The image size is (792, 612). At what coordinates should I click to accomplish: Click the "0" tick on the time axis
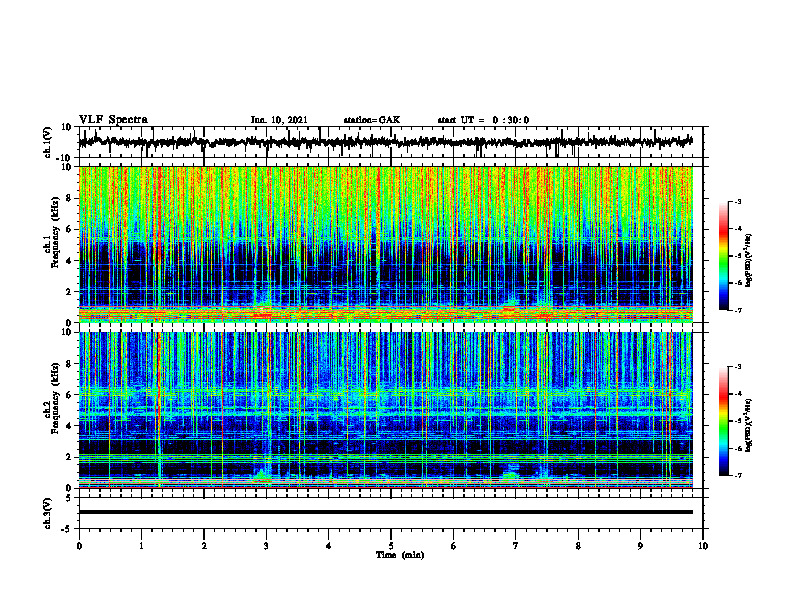79,546
